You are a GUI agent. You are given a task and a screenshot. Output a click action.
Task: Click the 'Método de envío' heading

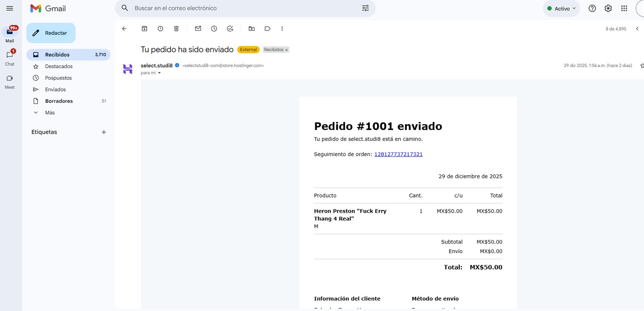pyautogui.click(x=435, y=298)
